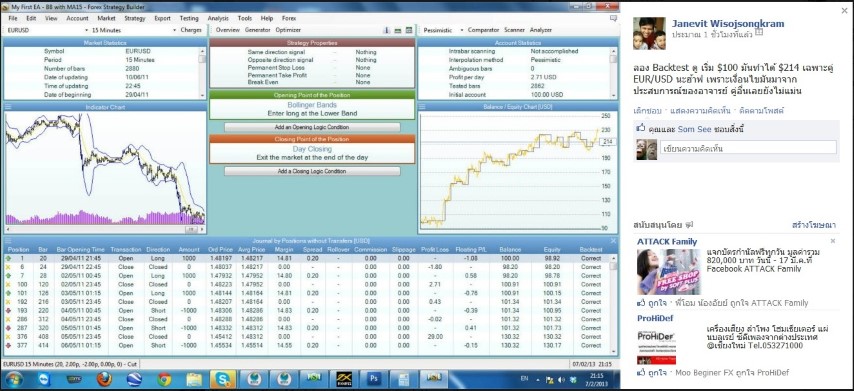The width and height of the screenshot is (854, 391).
Task: Open Photoshop from the taskbar
Action: 374,379
